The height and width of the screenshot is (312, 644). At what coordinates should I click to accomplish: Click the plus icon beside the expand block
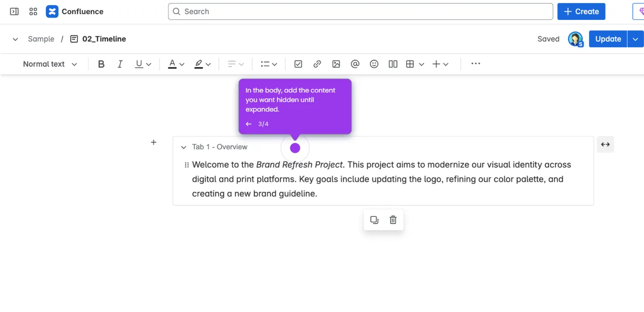tap(154, 142)
